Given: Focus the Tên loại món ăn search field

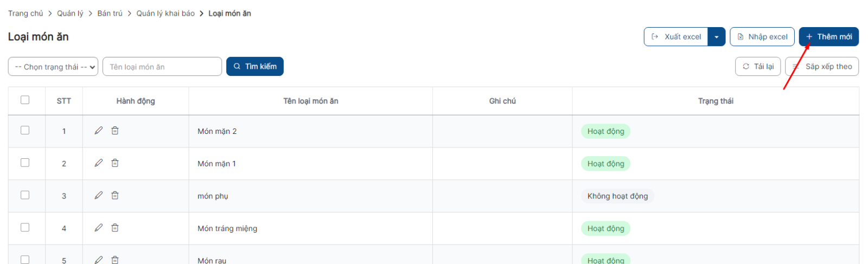Looking at the screenshot, I should click(162, 67).
